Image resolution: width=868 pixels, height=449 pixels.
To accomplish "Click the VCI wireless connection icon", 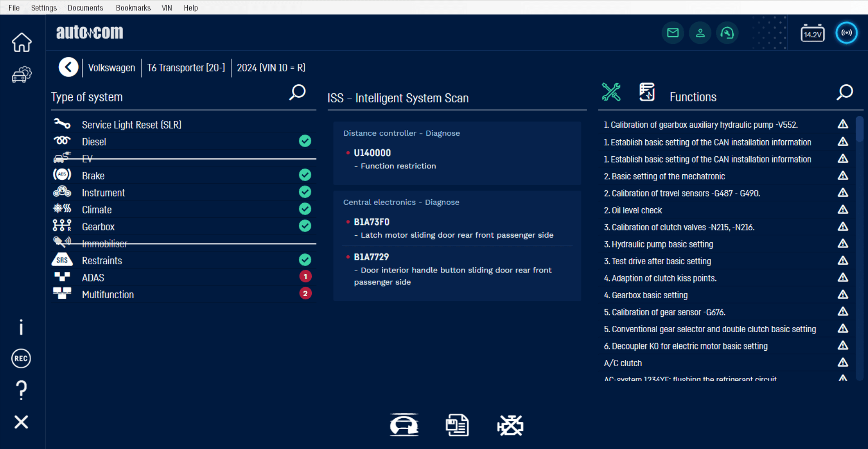I will click(846, 33).
